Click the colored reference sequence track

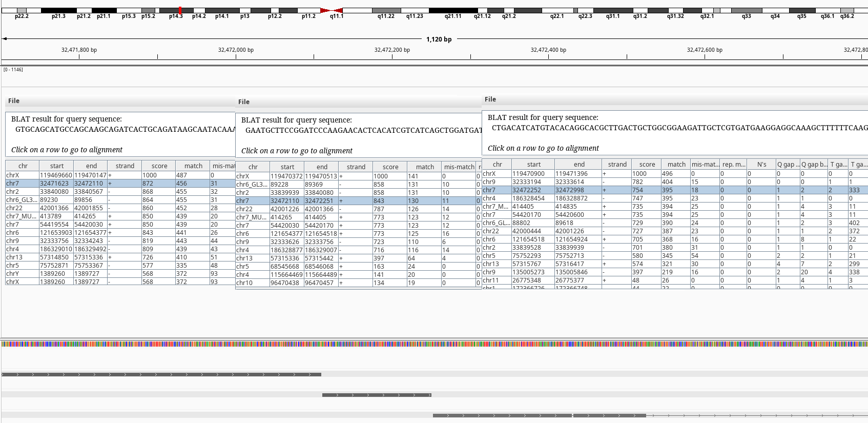pos(434,344)
